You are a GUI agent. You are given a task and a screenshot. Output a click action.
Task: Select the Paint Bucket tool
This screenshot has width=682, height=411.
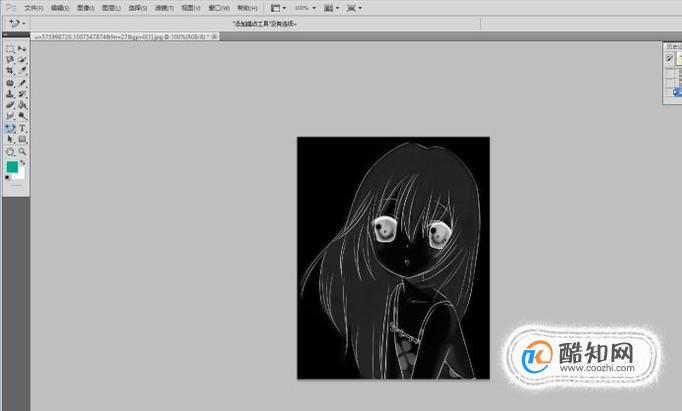pos(22,104)
